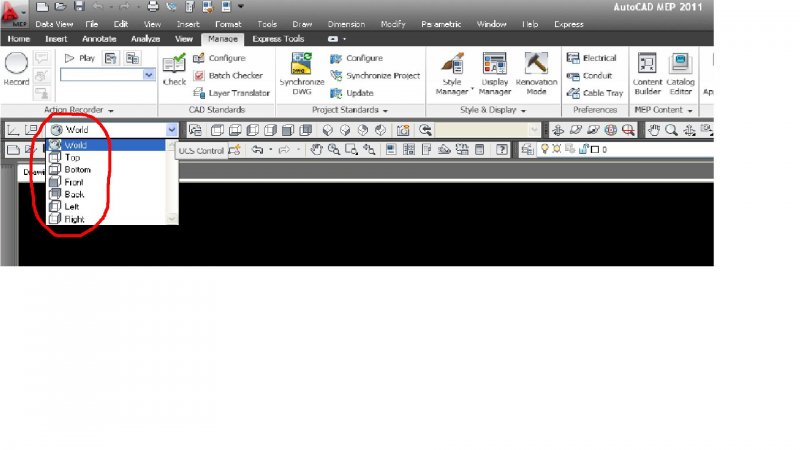Screen dimensions: 800x450
Task: Click the Plot printer icon in quick access toolbar
Action: (153, 7)
